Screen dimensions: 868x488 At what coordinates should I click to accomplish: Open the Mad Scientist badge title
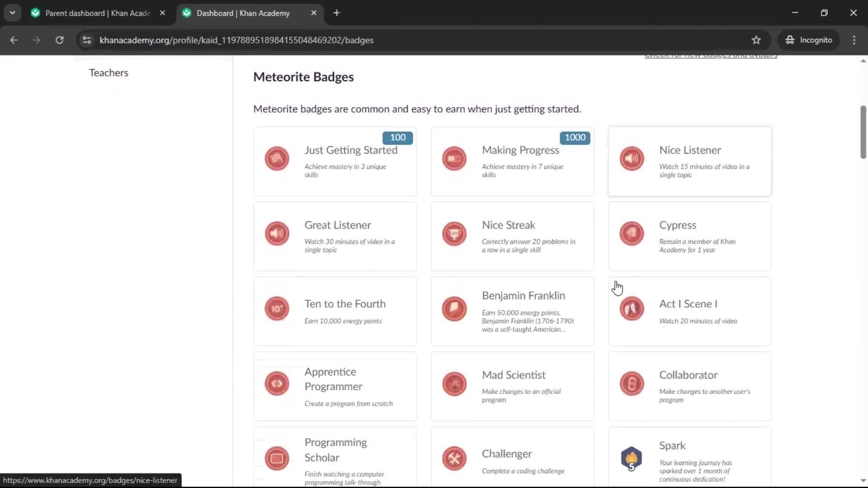click(514, 375)
